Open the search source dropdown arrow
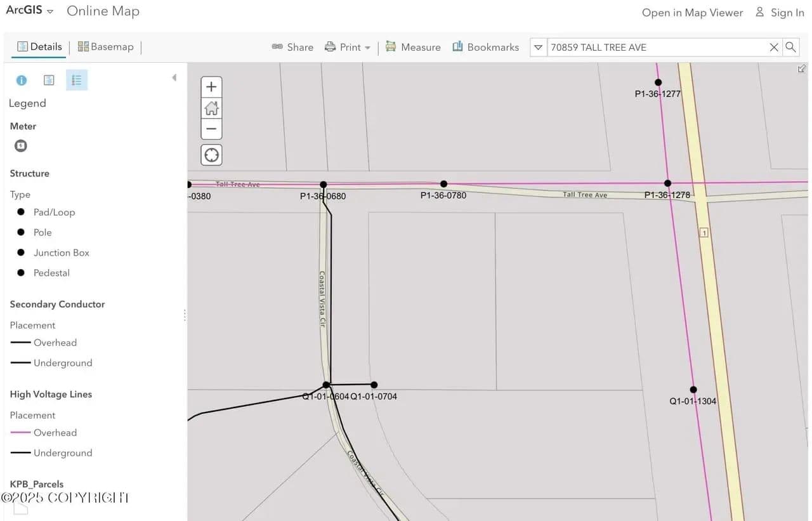The image size is (812, 521). tap(539, 47)
